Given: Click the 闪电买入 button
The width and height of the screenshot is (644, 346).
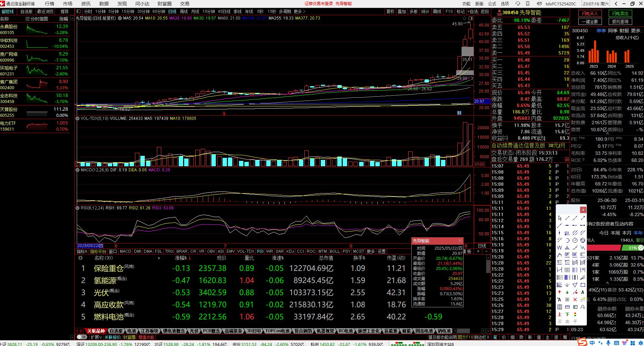Looking at the screenshot, I should tap(590, 13).
